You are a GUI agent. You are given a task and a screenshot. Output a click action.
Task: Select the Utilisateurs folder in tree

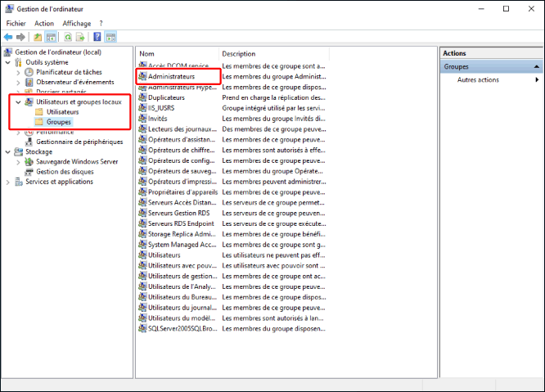point(62,112)
